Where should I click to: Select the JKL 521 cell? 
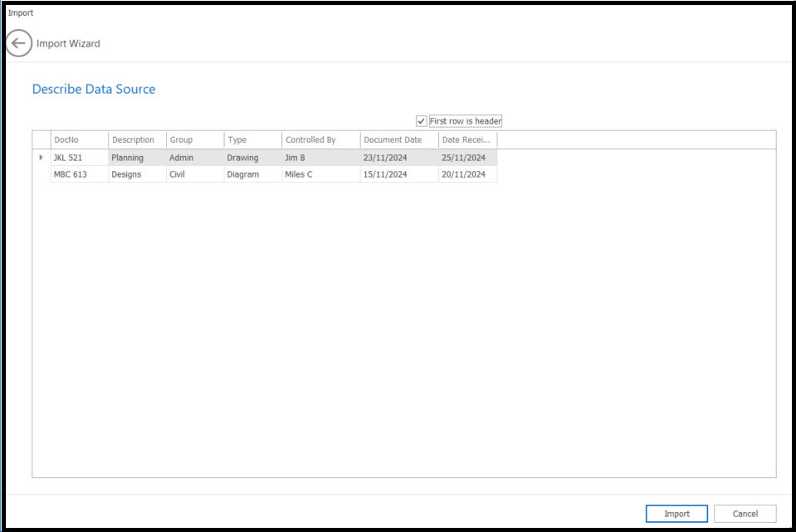point(79,158)
